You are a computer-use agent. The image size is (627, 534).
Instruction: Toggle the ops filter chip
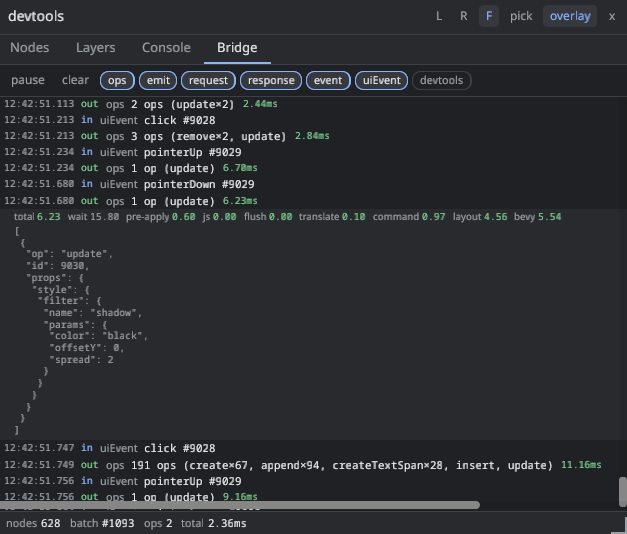[117, 80]
